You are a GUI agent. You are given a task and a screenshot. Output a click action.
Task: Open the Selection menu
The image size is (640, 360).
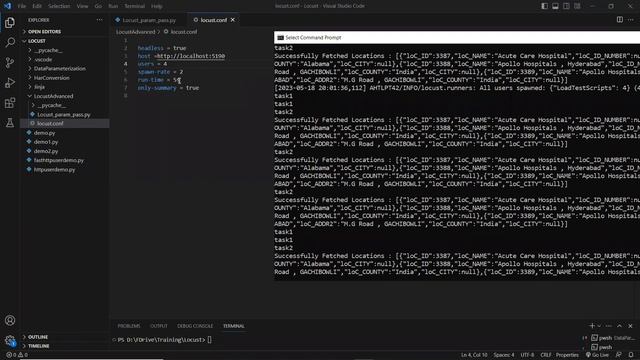pyautogui.click(x=59, y=6)
